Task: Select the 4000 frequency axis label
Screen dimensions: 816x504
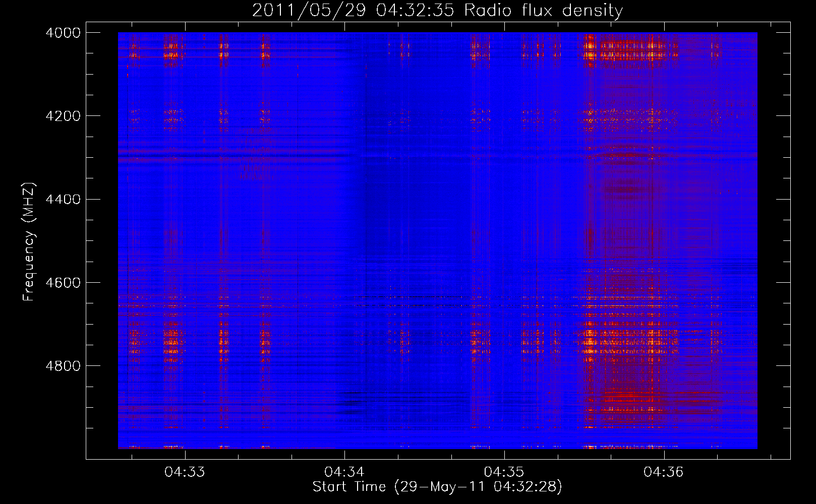Action: [63, 33]
